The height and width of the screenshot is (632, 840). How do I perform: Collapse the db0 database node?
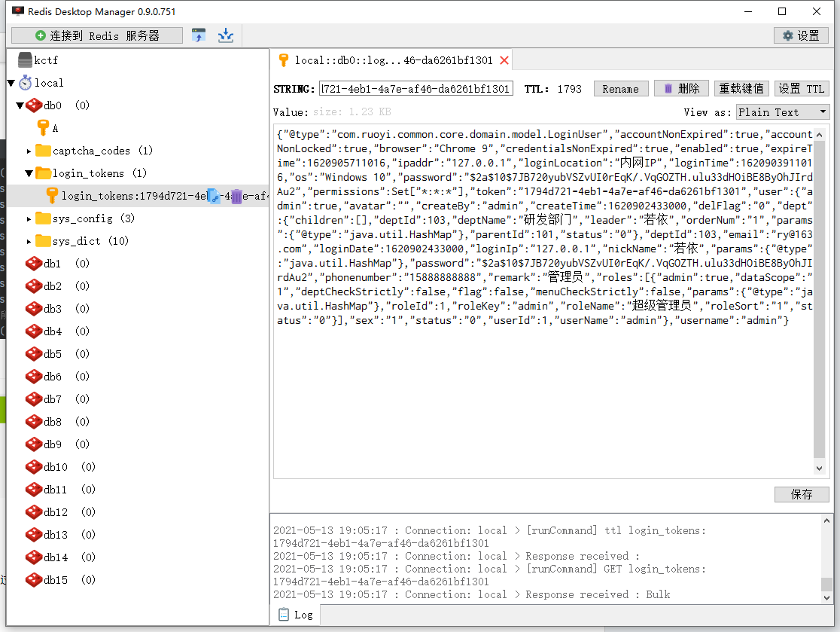pyautogui.click(x=20, y=105)
